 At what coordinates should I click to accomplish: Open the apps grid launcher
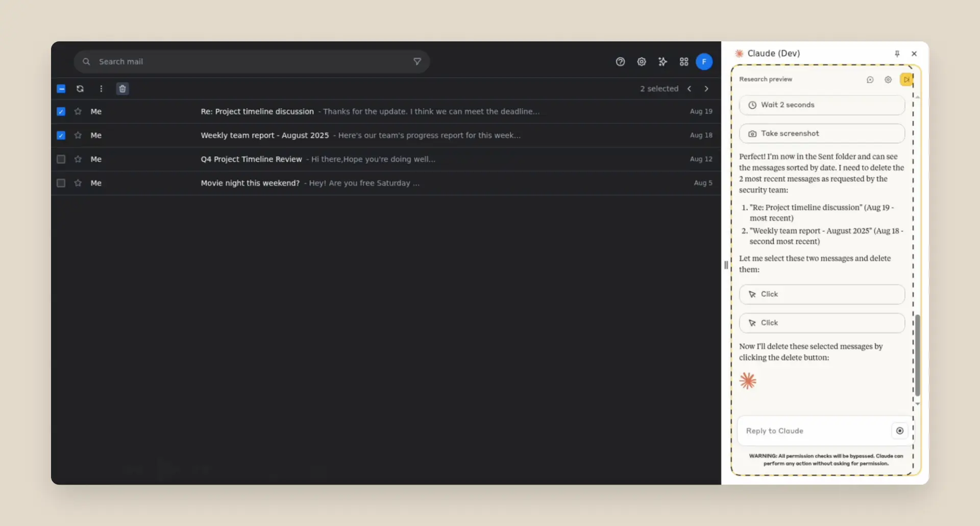684,61
